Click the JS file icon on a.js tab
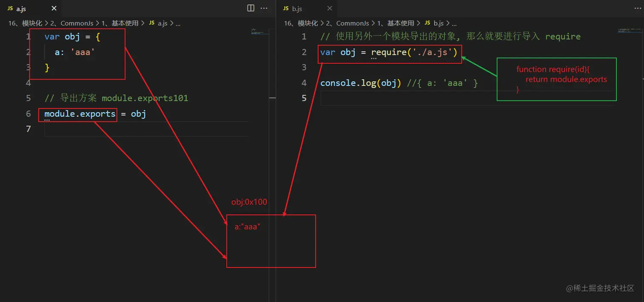644x302 pixels. [10, 8]
